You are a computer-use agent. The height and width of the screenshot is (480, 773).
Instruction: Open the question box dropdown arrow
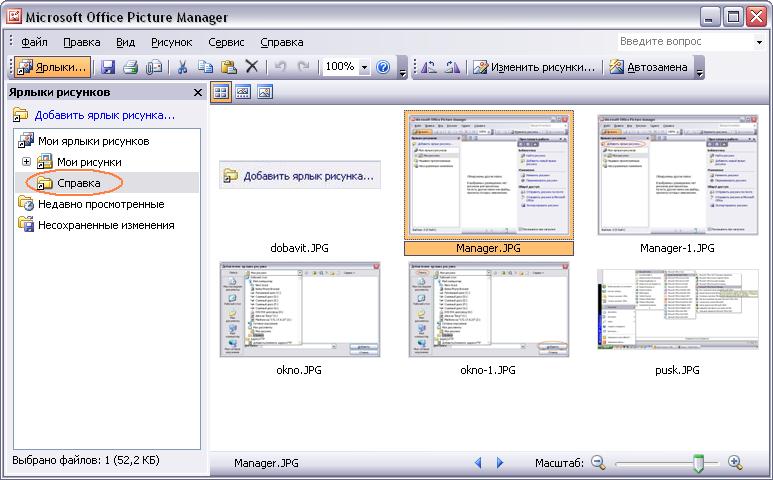point(759,42)
